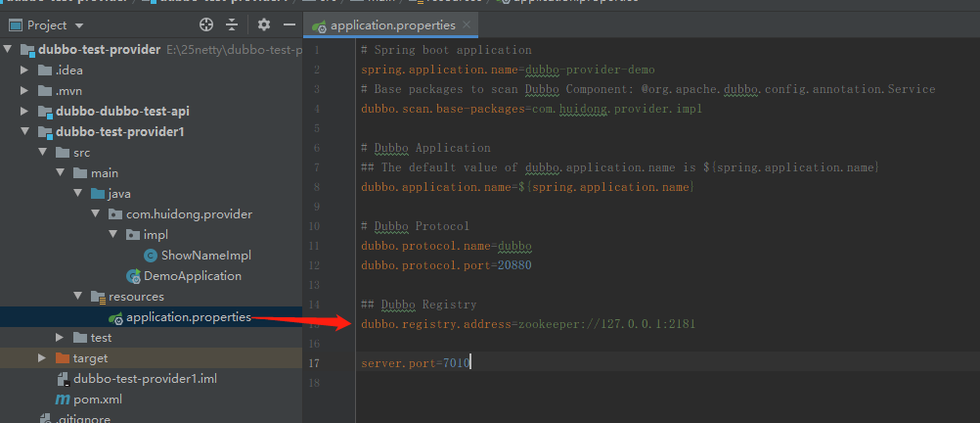Select the main folder label
The width and height of the screenshot is (980, 423).
[105, 173]
